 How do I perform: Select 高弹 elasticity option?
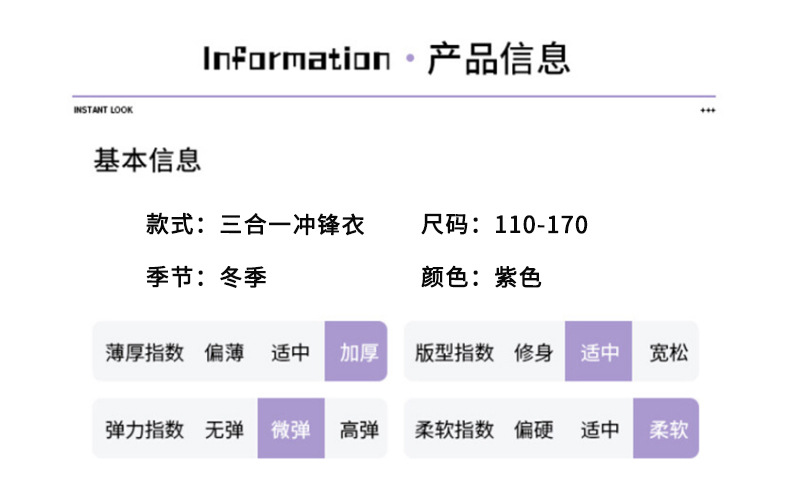click(x=359, y=429)
